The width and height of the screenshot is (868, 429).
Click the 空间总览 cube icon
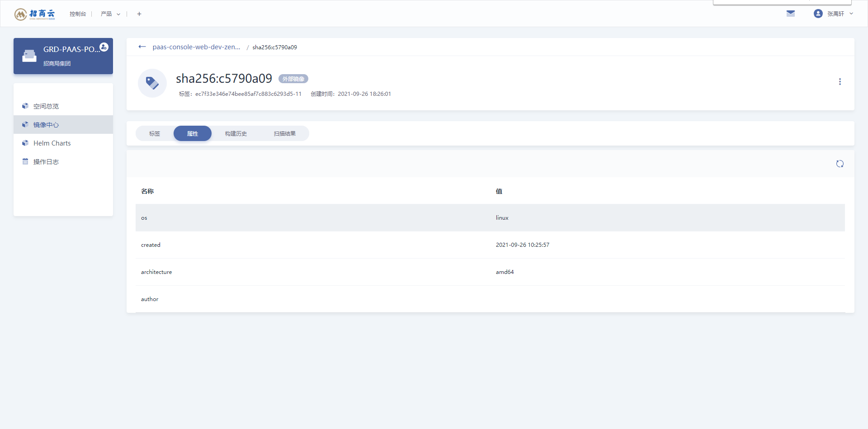tap(25, 106)
